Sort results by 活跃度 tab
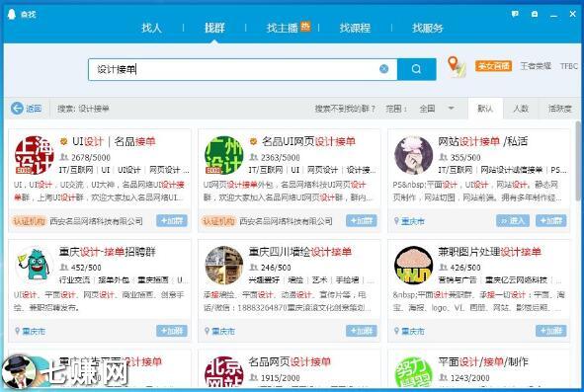Image resolution: width=584 pixels, height=392 pixels. pos(560,109)
